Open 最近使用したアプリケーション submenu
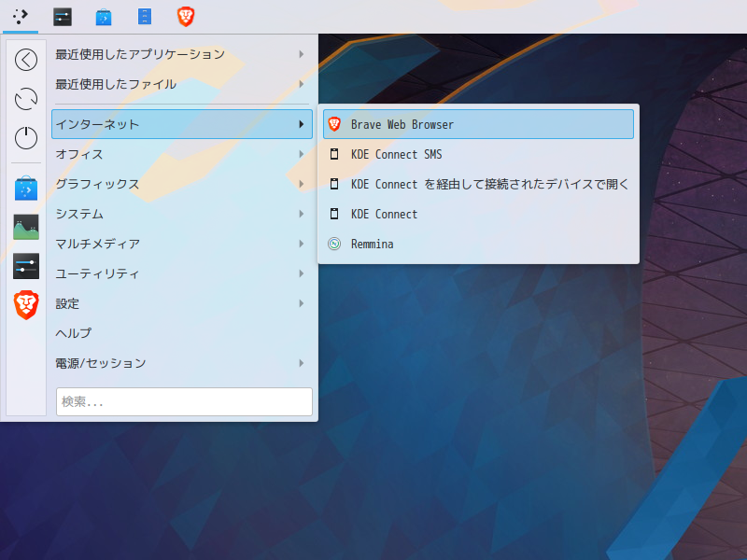747x560 pixels. point(181,54)
